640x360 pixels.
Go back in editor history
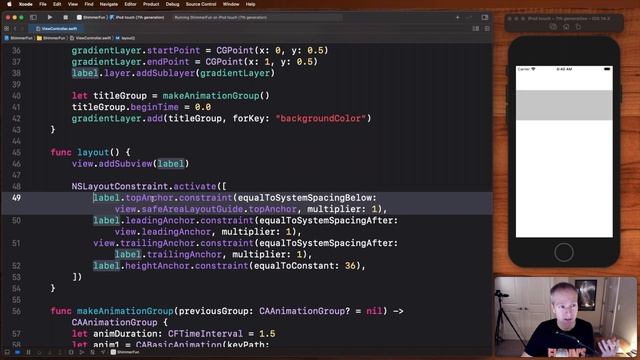[x=15, y=29]
